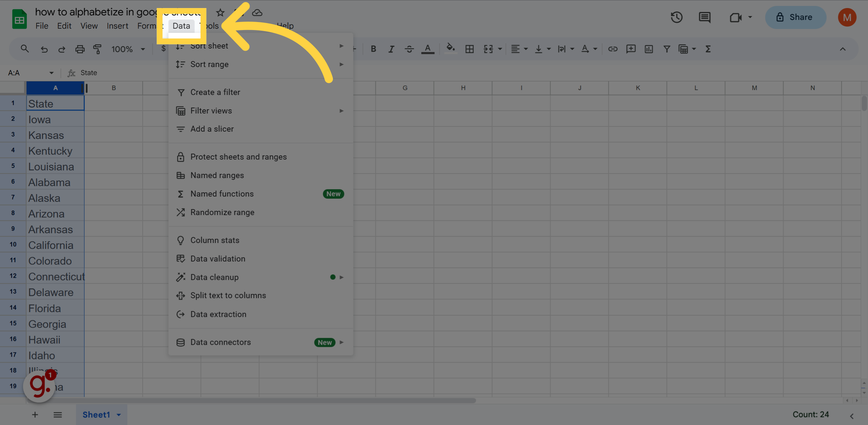Toggle italic formatting
Viewport: 868px width, 425px height.
391,49
